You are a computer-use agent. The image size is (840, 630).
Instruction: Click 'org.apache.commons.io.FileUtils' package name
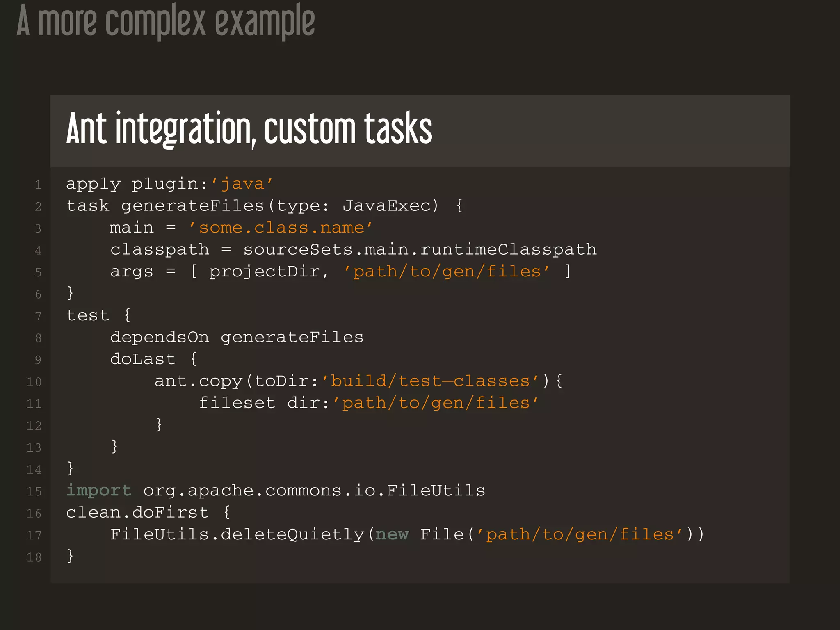[314, 491]
